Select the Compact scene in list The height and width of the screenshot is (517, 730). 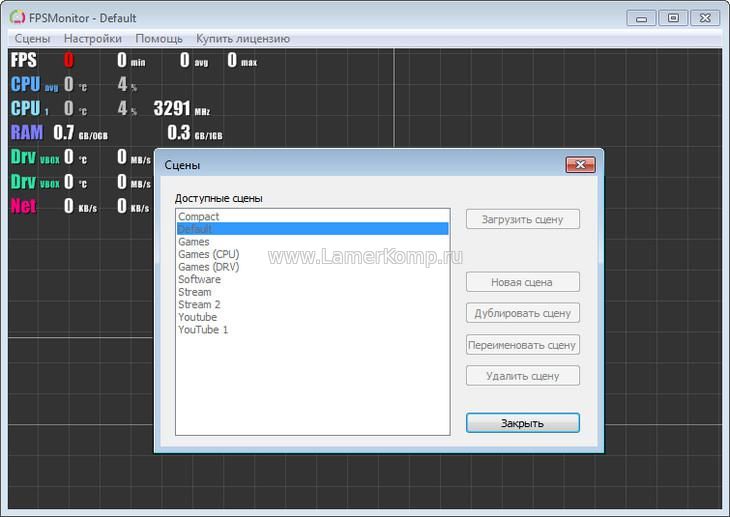click(x=198, y=217)
